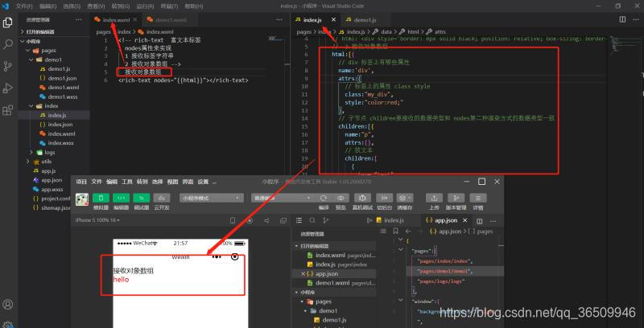Click the user avatar in WeChat DevTools
The image size is (644, 328).
pyautogui.click(x=82, y=199)
